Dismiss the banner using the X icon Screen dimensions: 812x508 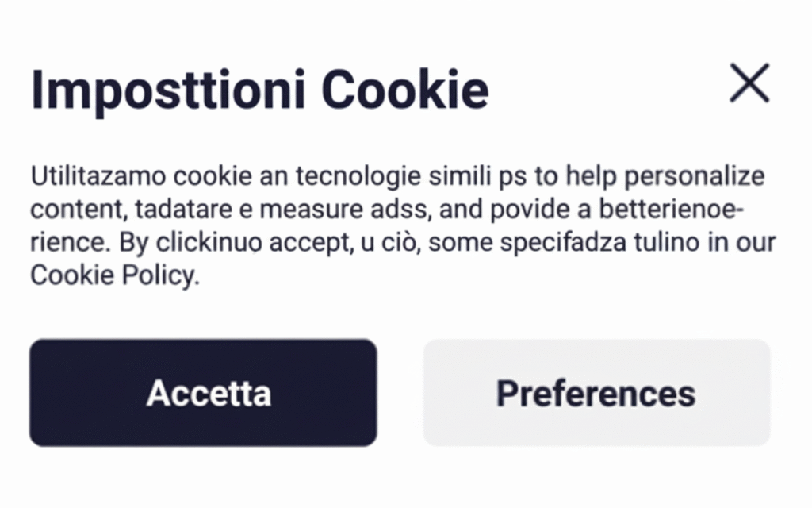tap(749, 83)
